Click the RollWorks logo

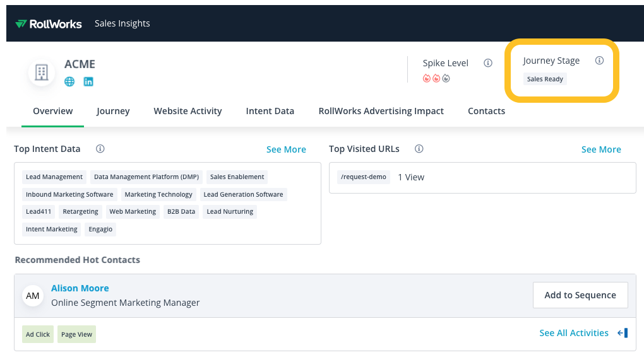point(49,24)
